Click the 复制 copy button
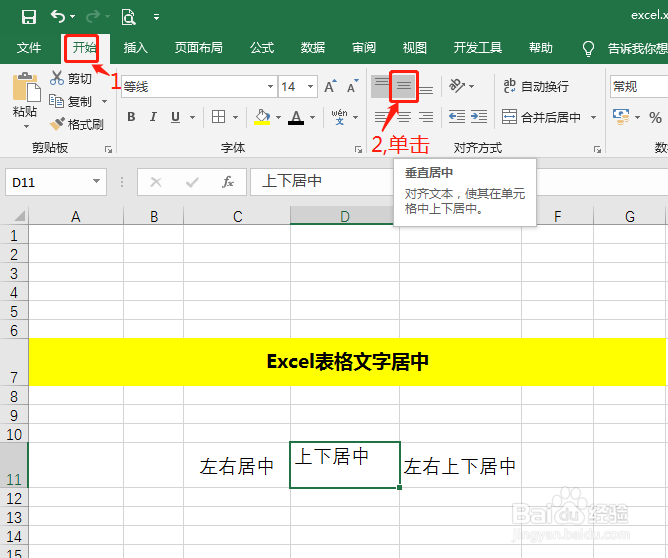The width and height of the screenshot is (668, 558). pyautogui.click(x=70, y=101)
